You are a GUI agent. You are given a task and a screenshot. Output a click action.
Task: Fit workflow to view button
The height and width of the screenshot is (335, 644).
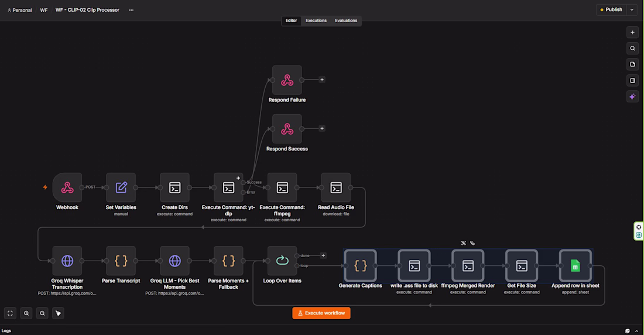[x=11, y=313]
